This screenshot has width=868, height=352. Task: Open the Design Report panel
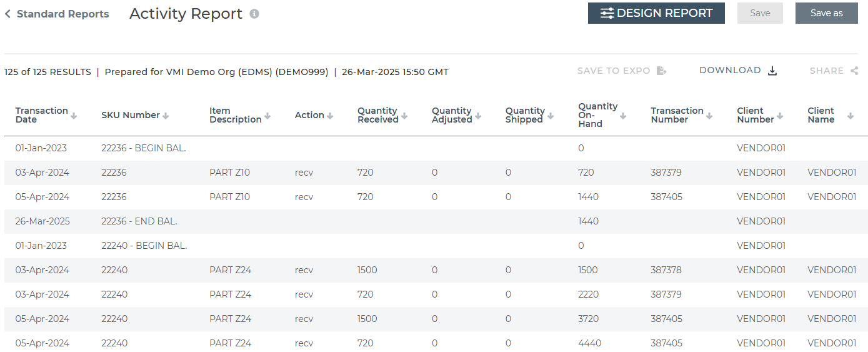[656, 13]
